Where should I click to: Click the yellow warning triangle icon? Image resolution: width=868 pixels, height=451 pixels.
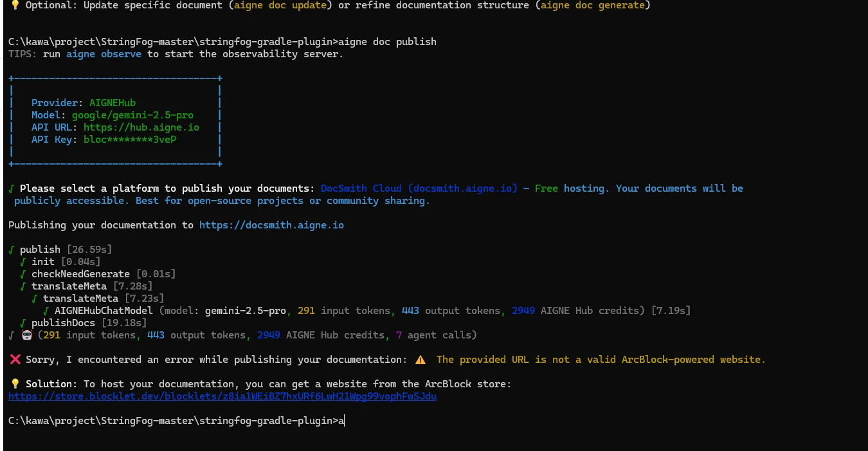(420, 360)
